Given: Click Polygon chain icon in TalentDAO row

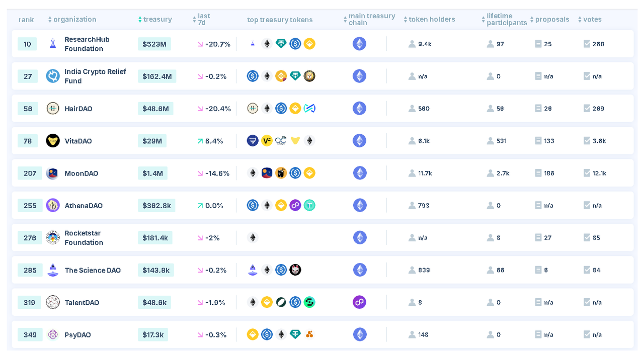Looking at the screenshot, I should (359, 302).
